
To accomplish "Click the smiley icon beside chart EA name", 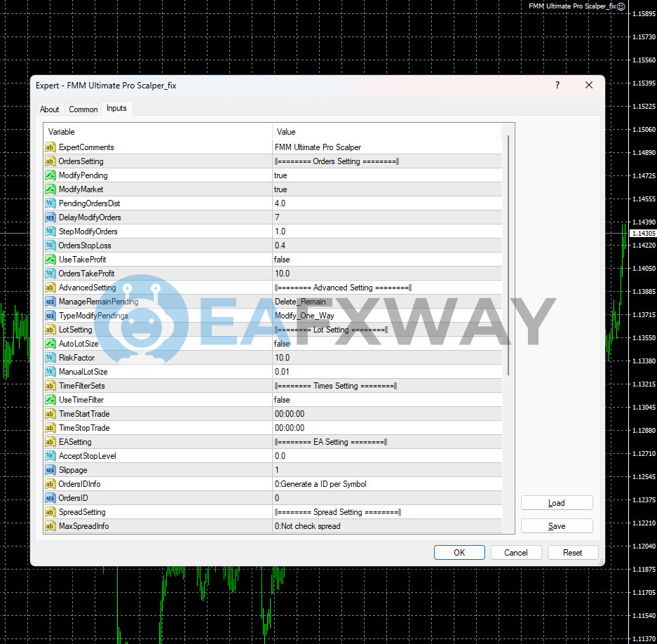I will point(621,6).
